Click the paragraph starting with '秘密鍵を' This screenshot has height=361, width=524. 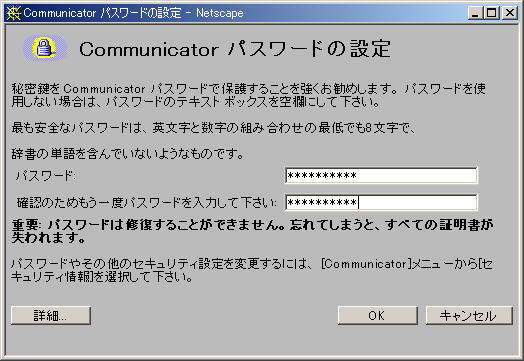(248, 95)
